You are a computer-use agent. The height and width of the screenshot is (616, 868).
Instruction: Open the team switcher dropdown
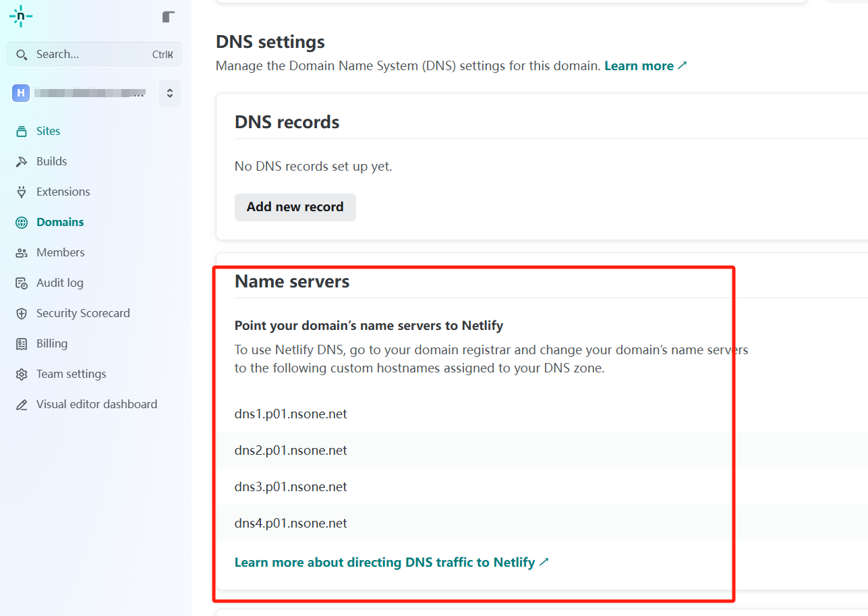click(169, 93)
